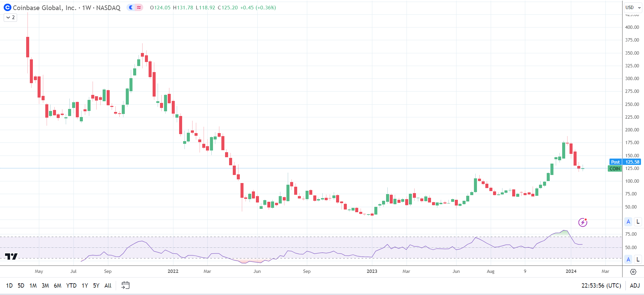Open the go-to-date calendar icon
The height and width of the screenshot is (295, 644).
(x=125, y=285)
